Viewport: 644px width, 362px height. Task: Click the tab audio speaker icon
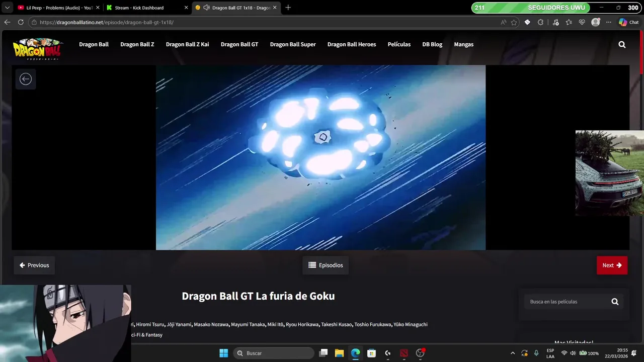[206, 8]
